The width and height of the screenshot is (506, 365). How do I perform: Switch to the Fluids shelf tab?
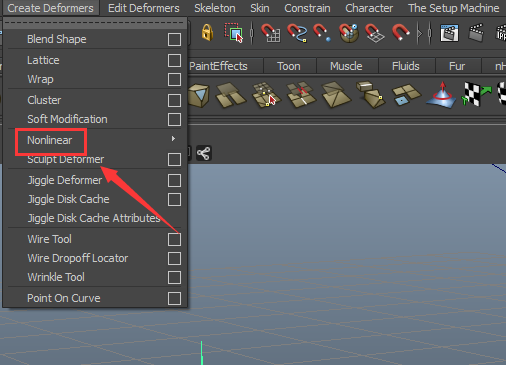pos(406,66)
